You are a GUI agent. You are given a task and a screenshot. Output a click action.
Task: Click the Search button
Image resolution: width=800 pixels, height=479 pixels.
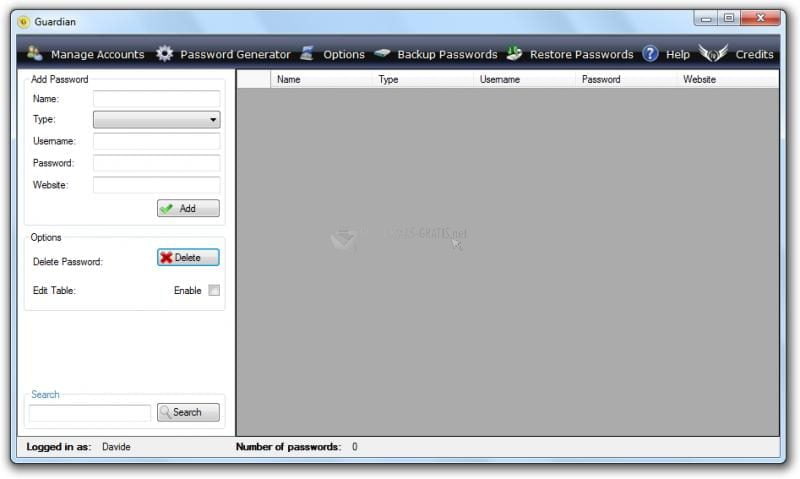coord(188,412)
